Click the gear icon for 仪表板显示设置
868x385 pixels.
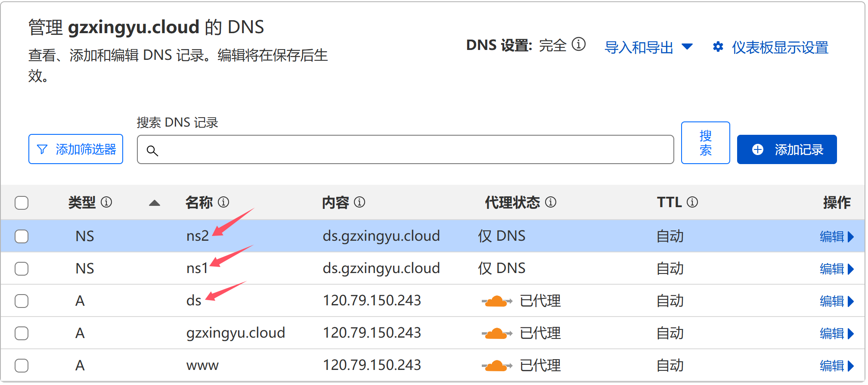click(x=718, y=47)
